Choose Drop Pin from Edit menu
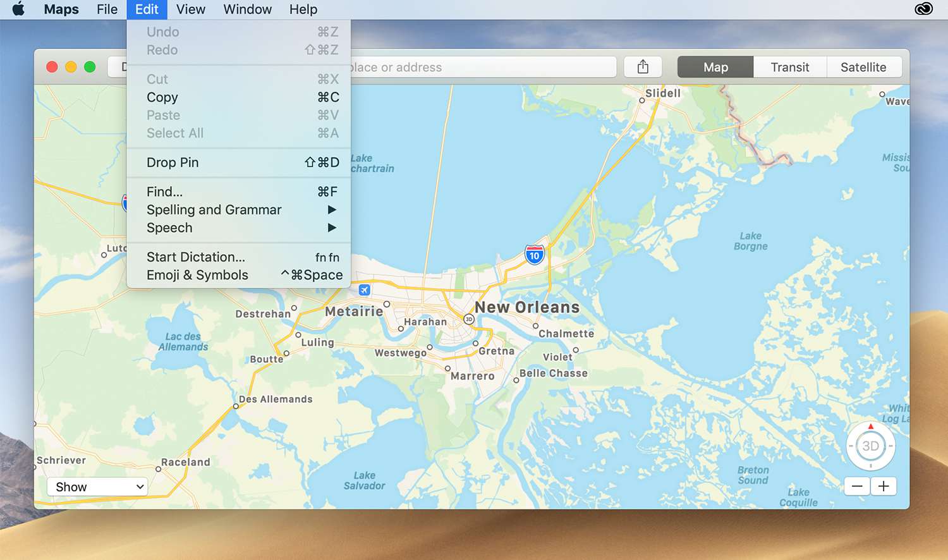948x560 pixels. (239, 162)
